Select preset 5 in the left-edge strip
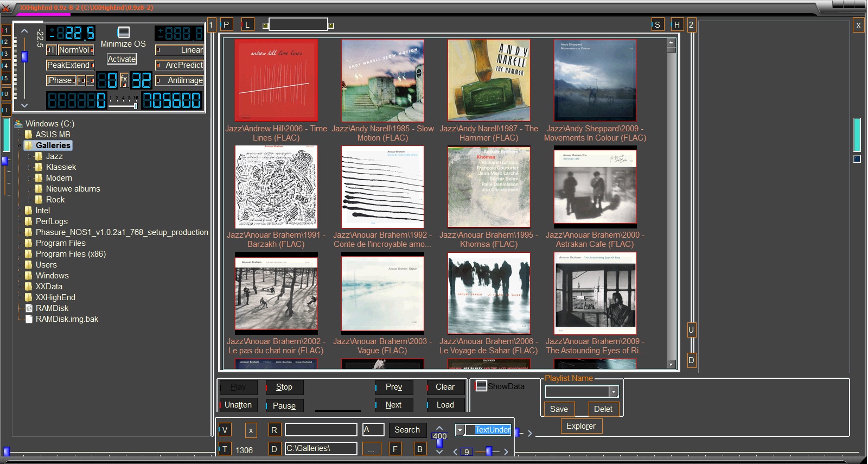Screen dimensions: 868x464 (x=6, y=78)
